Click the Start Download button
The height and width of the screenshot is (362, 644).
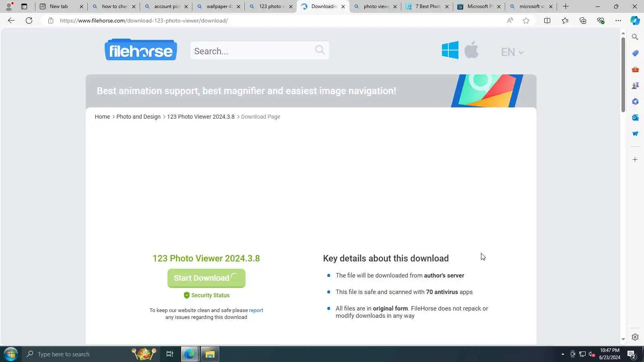click(206, 278)
